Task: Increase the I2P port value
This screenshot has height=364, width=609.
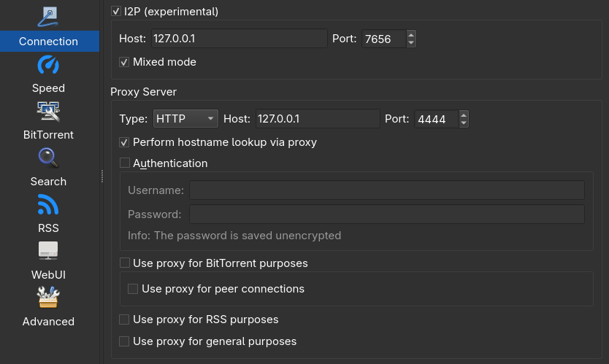Action: point(411,34)
